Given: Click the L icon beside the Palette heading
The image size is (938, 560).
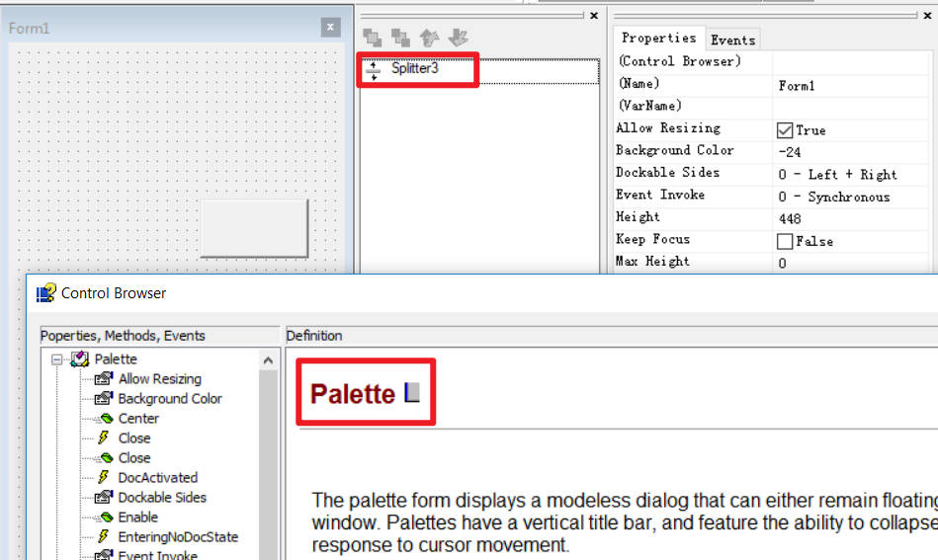Looking at the screenshot, I should click(x=411, y=393).
